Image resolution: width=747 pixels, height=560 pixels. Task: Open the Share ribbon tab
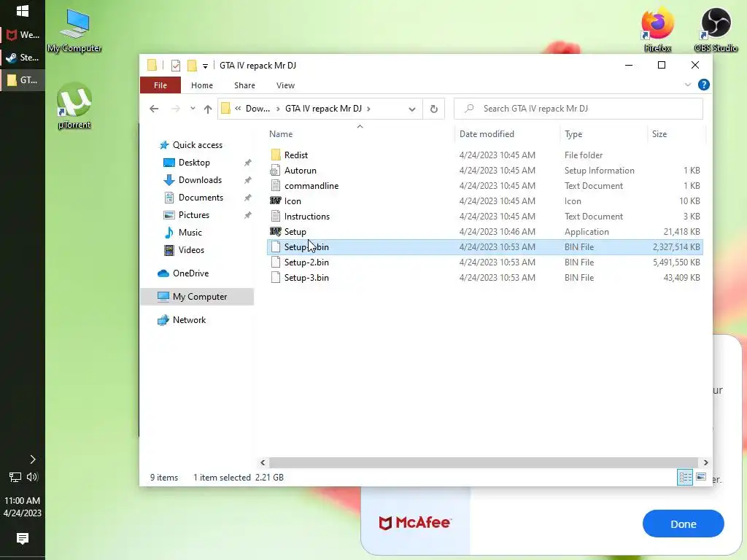(x=244, y=85)
